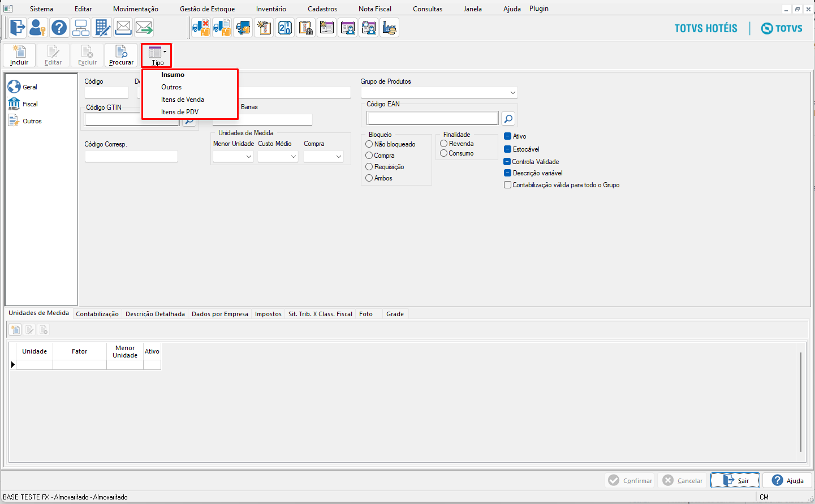This screenshot has width=815, height=504.
Task: Switch to Foto tab
Action: click(366, 314)
